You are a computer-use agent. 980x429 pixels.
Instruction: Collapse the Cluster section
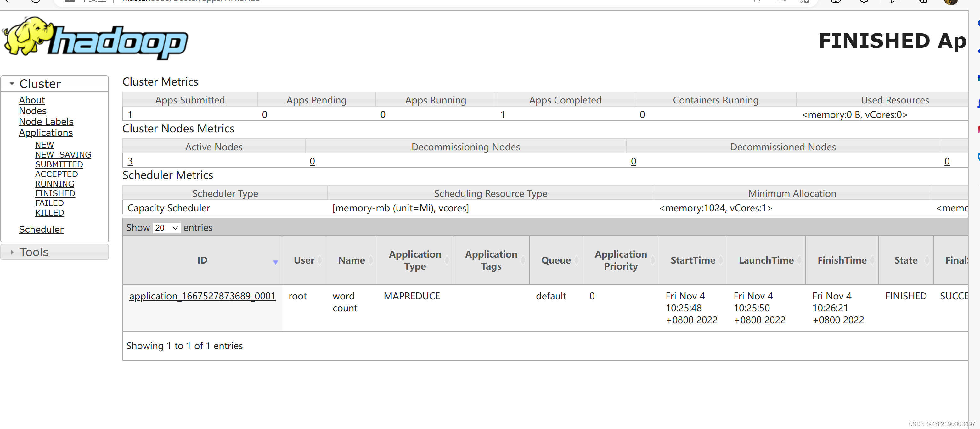[x=40, y=84]
